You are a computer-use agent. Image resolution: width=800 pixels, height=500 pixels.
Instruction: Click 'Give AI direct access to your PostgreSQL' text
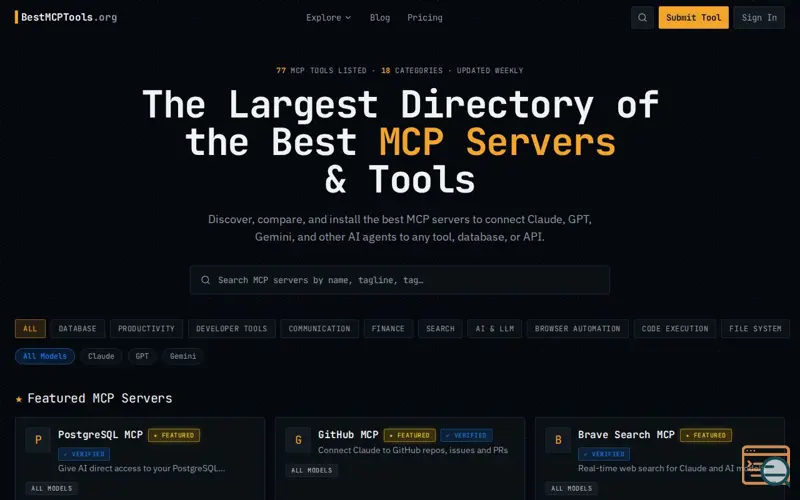pyautogui.click(x=141, y=468)
